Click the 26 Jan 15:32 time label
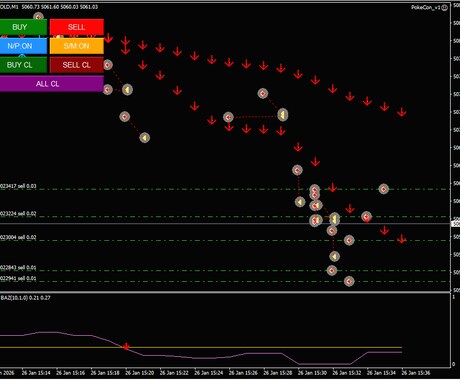The width and height of the screenshot is (460, 380). pyautogui.click(x=347, y=373)
